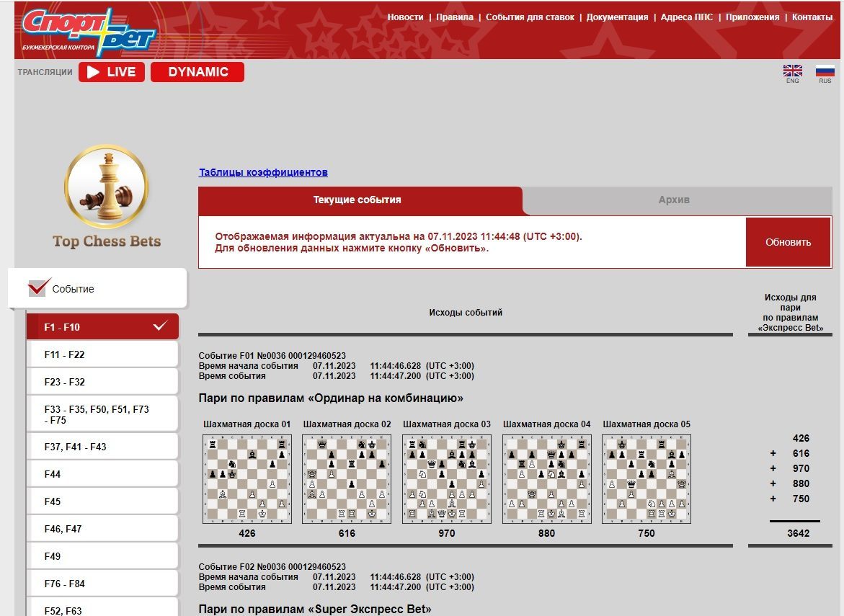The width and height of the screenshot is (844, 616).
Task: Switch language to English flag
Action: click(x=792, y=71)
